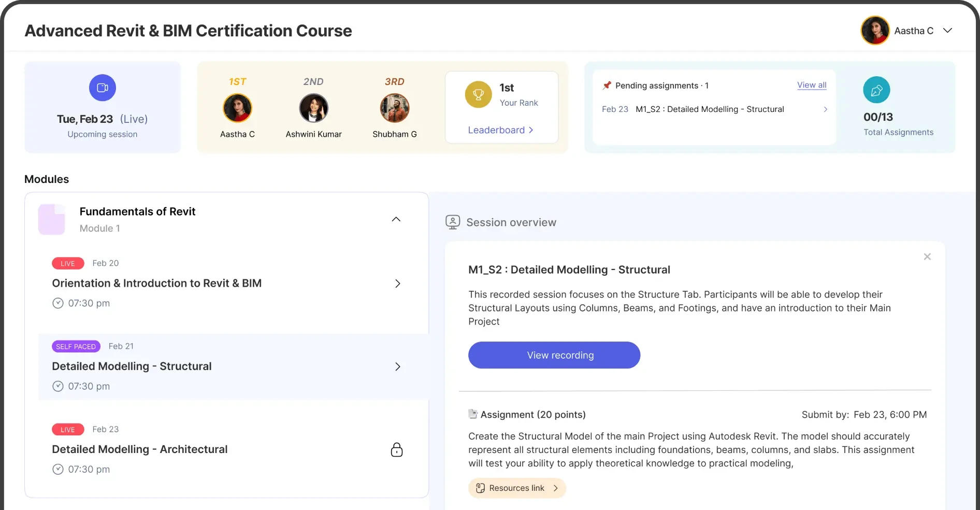The width and height of the screenshot is (980, 510).
Task: Click the clock icon under Detailed Modelling - Structural
Action: [x=58, y=386]
